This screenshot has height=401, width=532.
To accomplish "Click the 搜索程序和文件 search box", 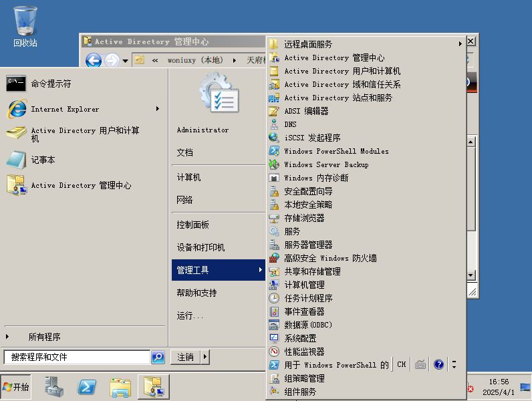I will point(77,357).
